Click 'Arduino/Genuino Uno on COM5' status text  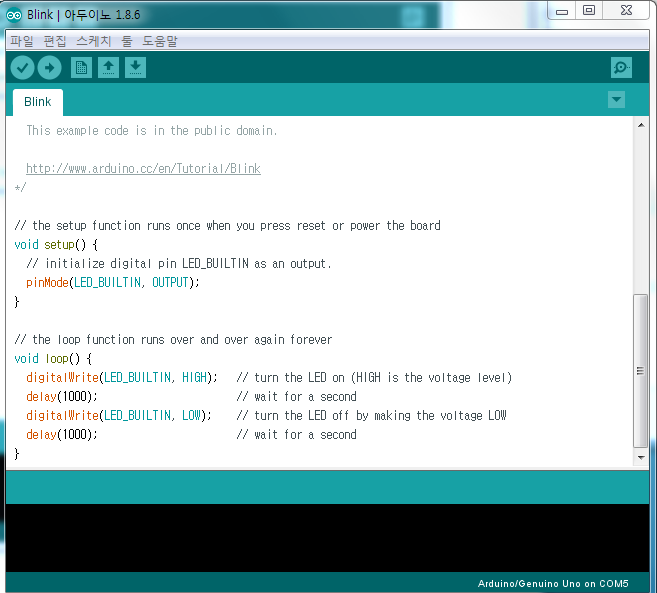click(x=553, y=584)
